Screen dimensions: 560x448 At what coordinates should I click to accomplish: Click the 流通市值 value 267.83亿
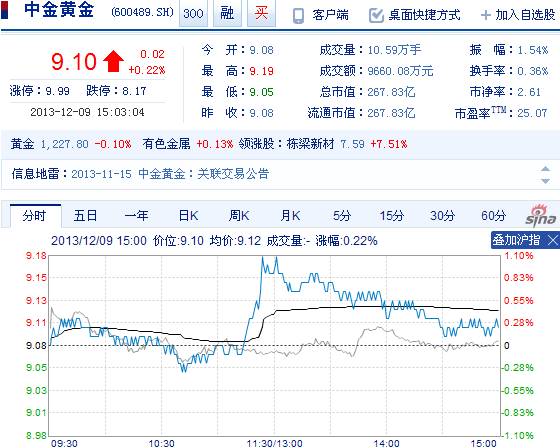391,113
